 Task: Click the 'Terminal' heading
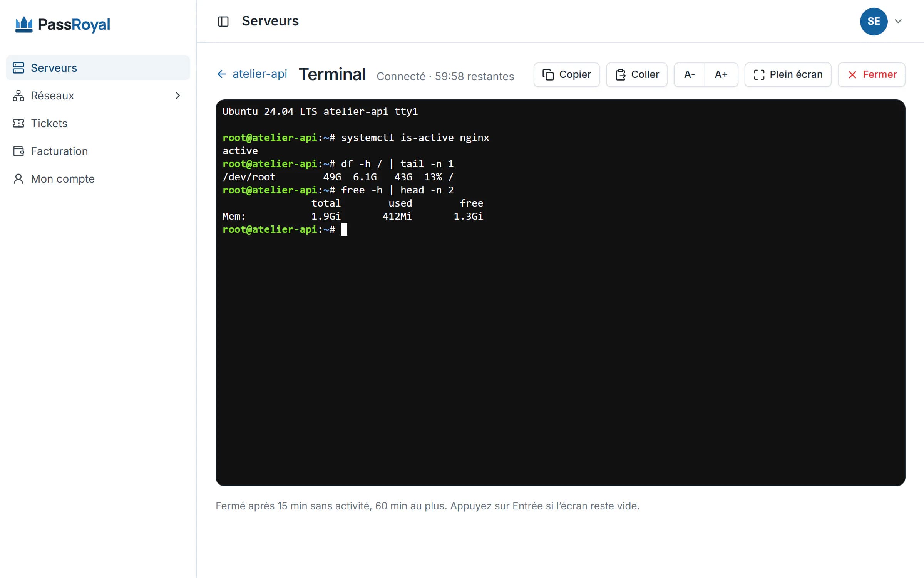click(332, 74)
